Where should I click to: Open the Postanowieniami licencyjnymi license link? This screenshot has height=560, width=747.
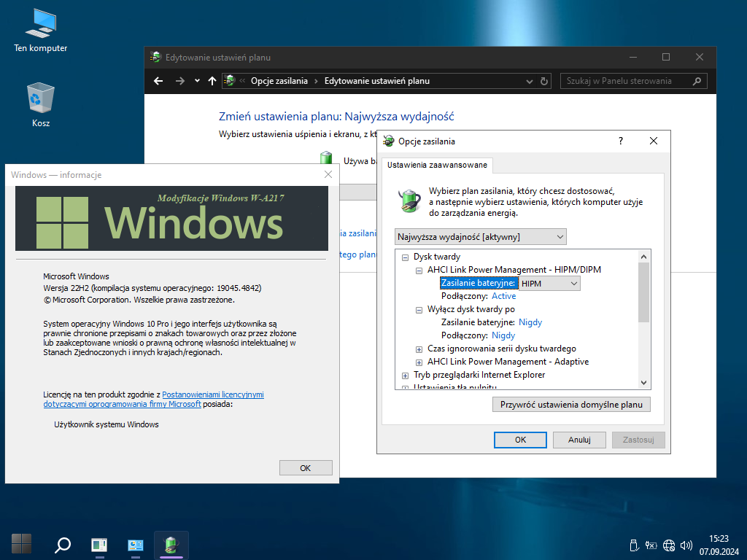click(x=213, y=394)
